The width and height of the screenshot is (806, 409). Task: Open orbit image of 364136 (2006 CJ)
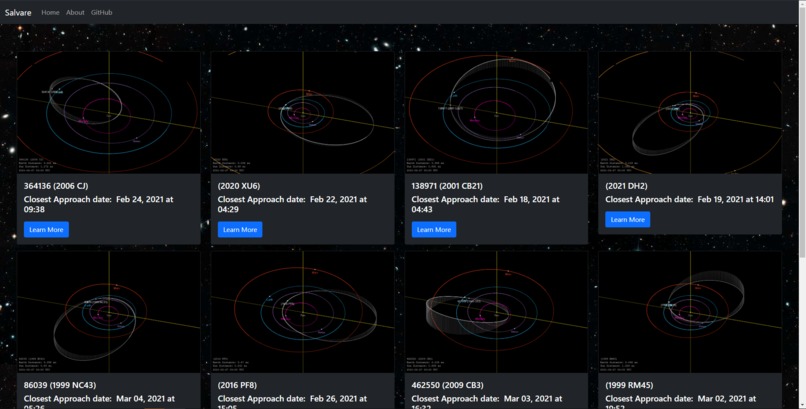(108, 113)
